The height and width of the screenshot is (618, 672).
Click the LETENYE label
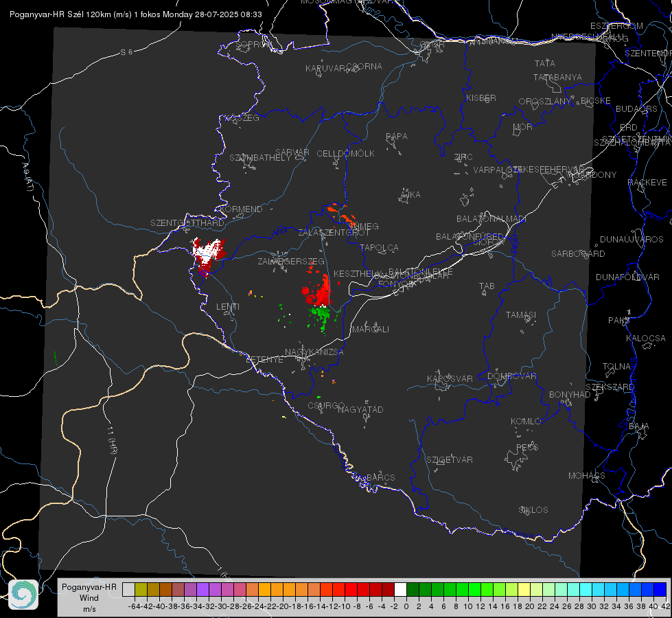[264, 360]
